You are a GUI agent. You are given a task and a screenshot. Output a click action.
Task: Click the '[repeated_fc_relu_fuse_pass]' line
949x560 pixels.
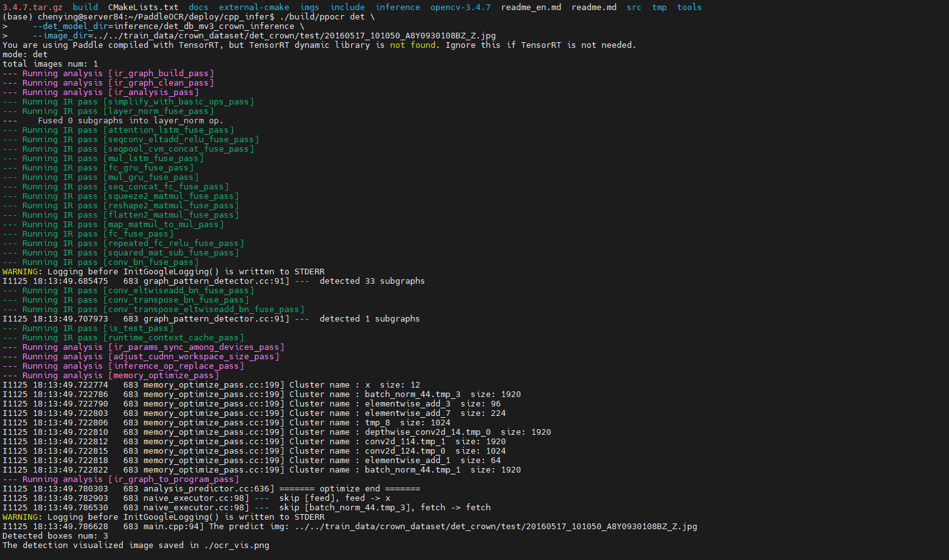123,243
